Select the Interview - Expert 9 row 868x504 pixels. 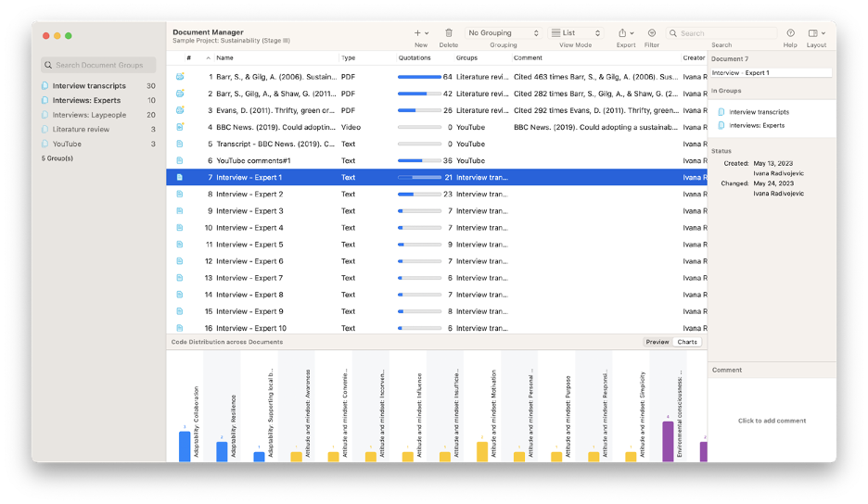point(437,311)
